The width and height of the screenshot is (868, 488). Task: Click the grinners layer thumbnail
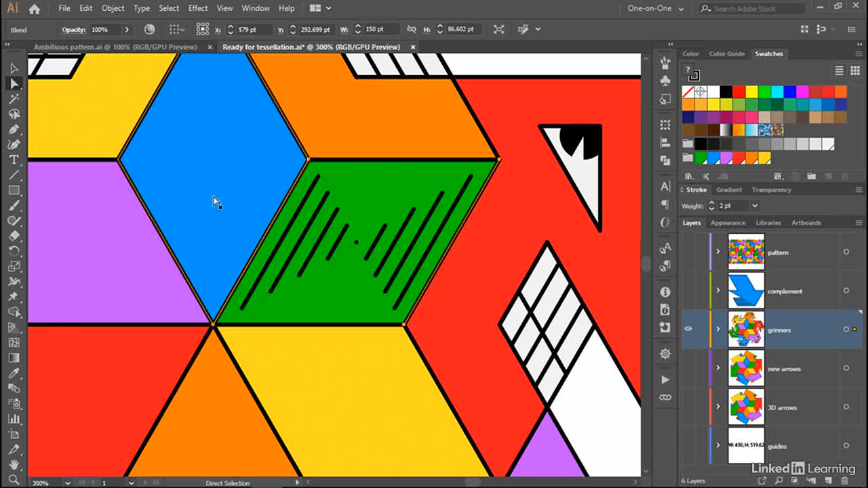pyautogui.click(x=746, y=329)
